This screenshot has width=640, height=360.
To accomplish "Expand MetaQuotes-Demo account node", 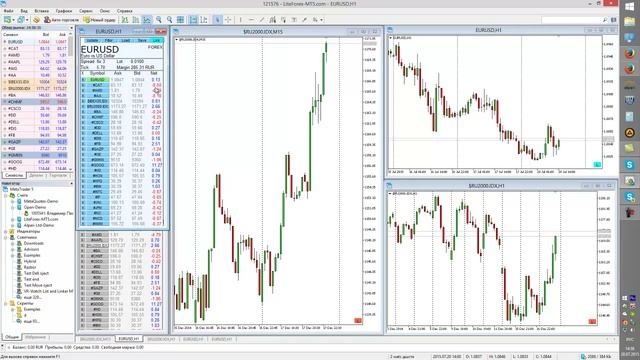I will pyautogui.click(x=13, y=201).
